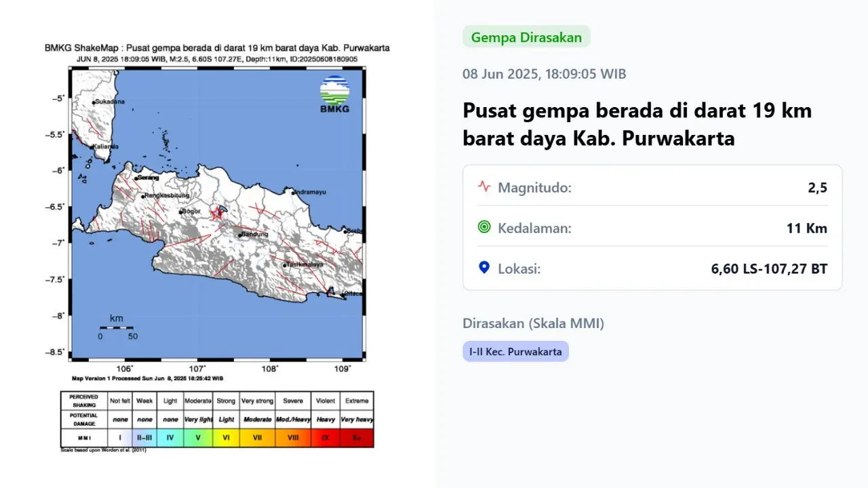Click the date '08 Jun 2025, 18:09:05 WIB'

[x=545, y=74]
